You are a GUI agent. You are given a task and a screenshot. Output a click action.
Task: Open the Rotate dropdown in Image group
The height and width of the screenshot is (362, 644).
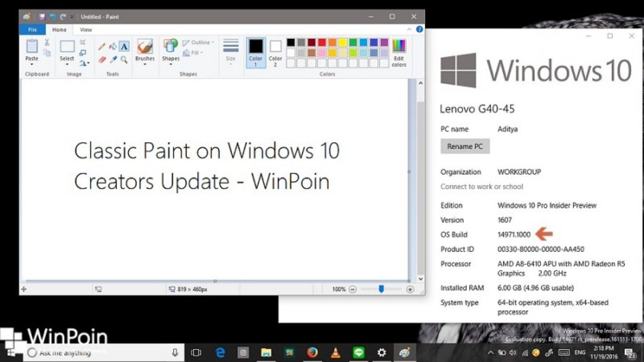84,63
